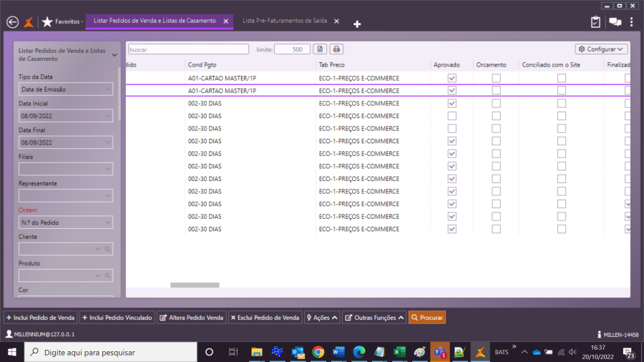Open the chat messages icon

pos(615,21)
